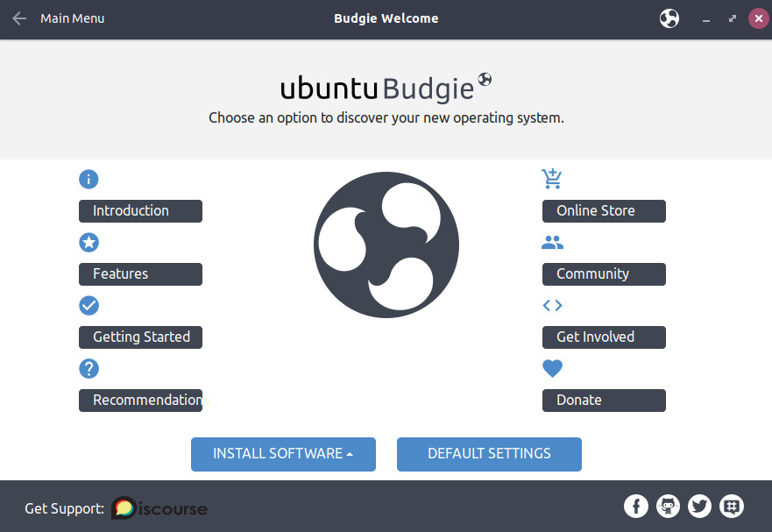Click the Get Involved code brackets icon

pos(552,305)
